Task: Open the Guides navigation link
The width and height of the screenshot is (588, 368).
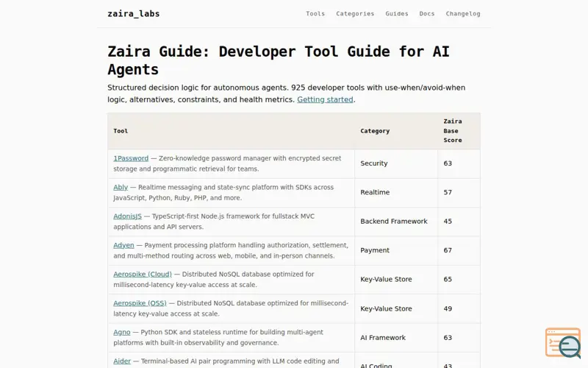Action: (x=397, y=13)
